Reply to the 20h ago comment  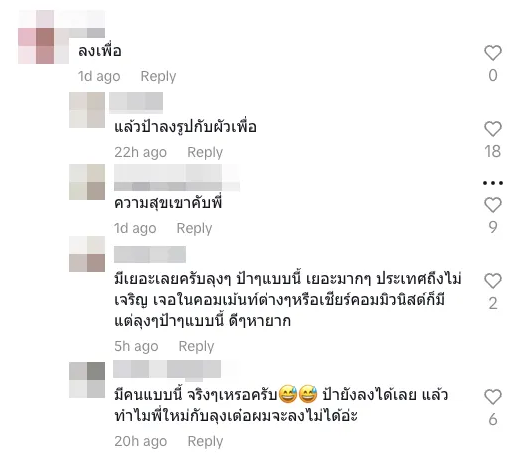pyautogui.click(x=205, y=441)
